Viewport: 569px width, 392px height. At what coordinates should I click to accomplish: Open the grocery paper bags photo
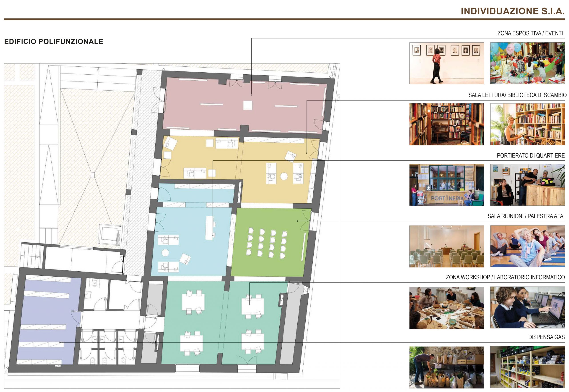point(446,367)
